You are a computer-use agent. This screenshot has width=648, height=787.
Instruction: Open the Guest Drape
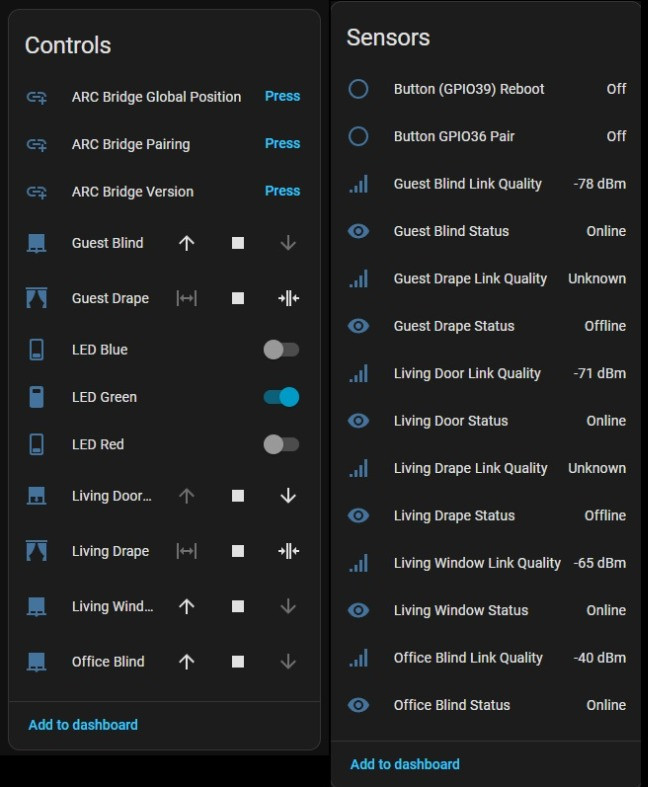pyautogui.click(x=187, y=299)
